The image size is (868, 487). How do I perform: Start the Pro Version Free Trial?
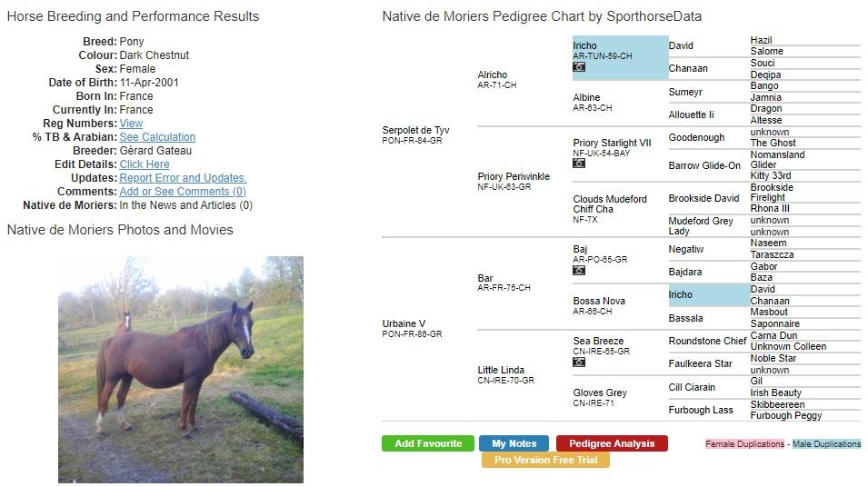545,460
